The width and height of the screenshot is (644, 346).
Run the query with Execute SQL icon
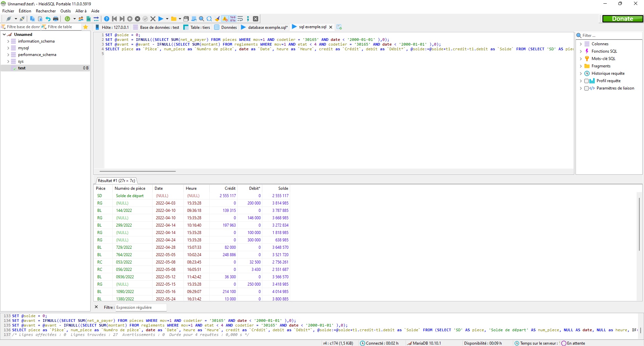click(x=161, y=19)
